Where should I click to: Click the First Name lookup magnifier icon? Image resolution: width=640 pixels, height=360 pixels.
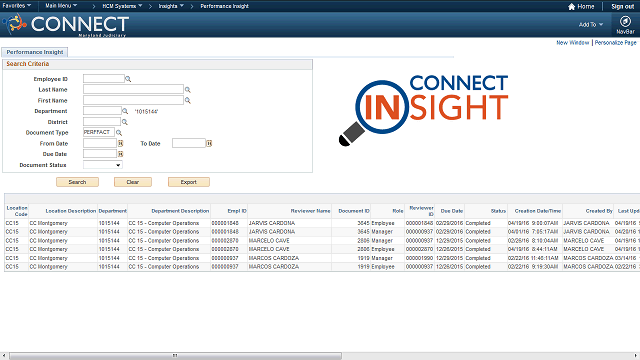click(x=188, y=100)
